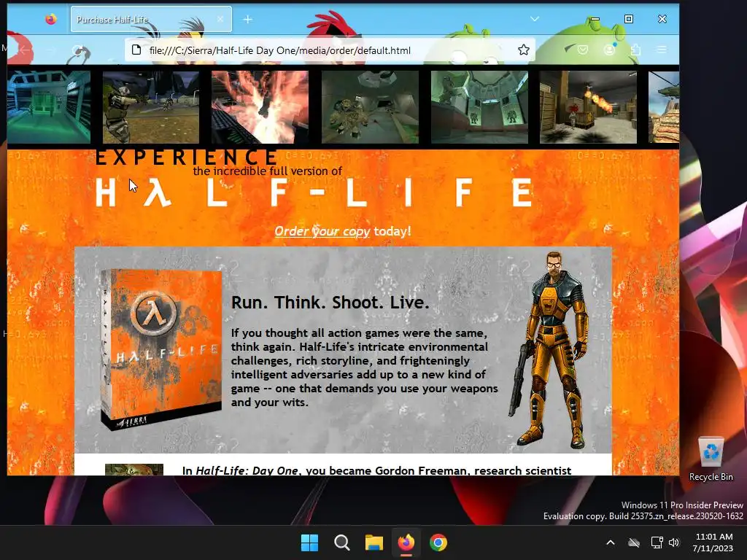Click the Firefox logo left of the tab strip
Screen dimensions: 747x560
[x=51, y=19]
